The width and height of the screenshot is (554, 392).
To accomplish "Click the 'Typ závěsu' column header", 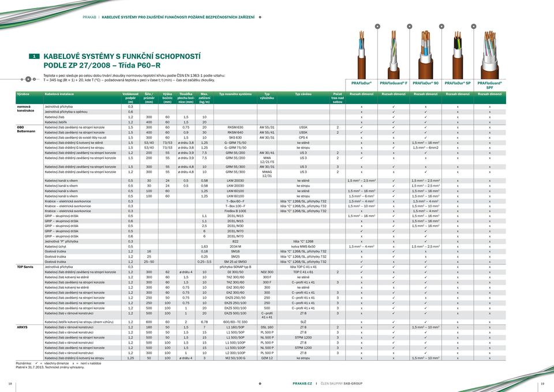I will click(x=303, y=94).
